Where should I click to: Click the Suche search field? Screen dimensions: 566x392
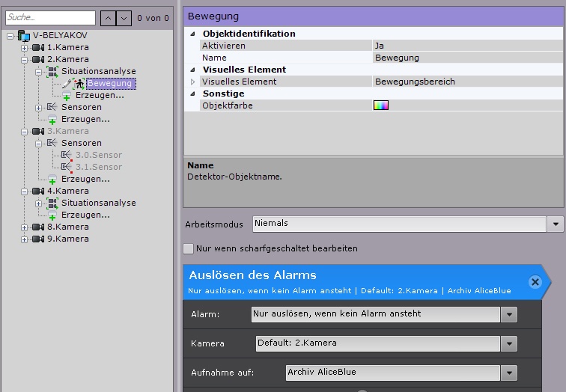click(x=49, y=17)
